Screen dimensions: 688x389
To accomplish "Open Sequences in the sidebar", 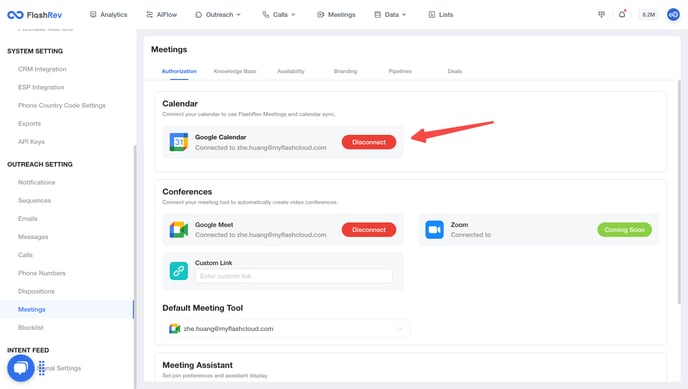I will coord(34,200).
